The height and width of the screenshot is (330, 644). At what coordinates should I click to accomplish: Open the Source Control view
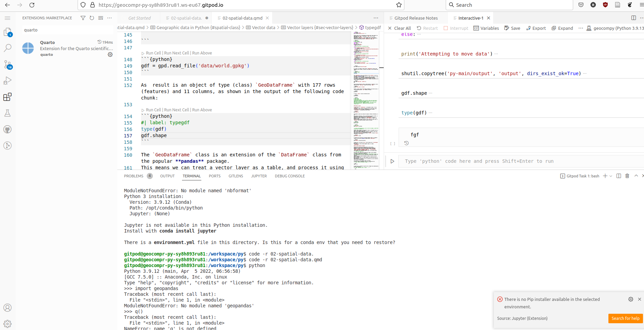pos(7,64)
